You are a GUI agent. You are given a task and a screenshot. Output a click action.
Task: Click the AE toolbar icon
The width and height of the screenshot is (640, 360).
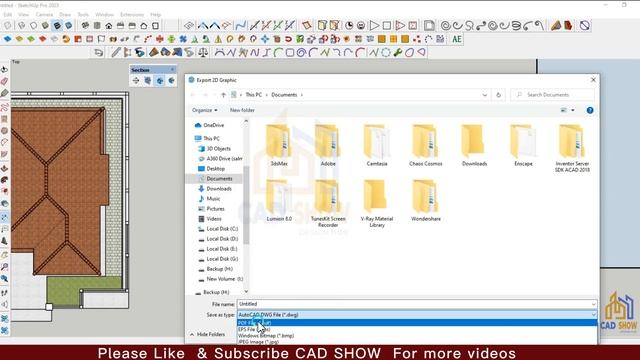457,39
